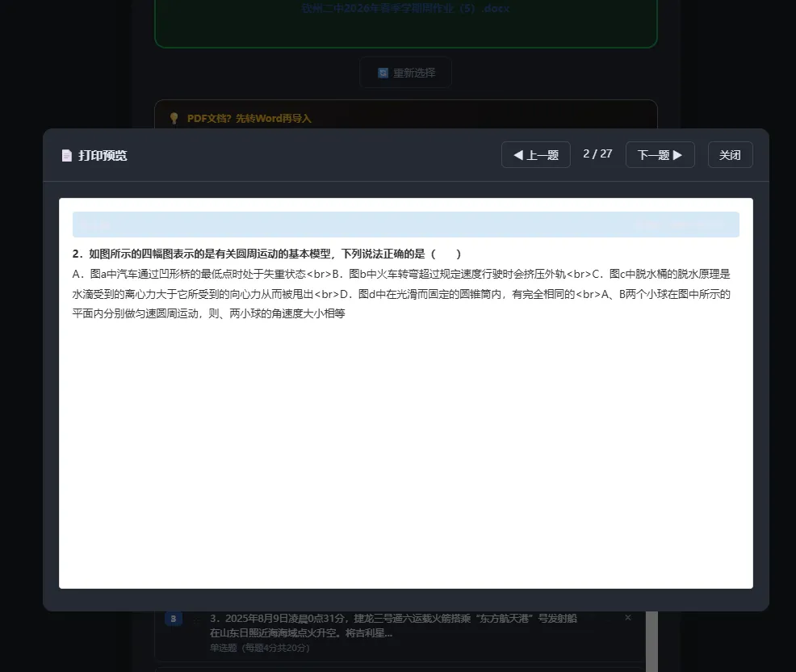Image resolution: width=796 pixels, height=672 pixels.
Task: Click the line starting 平面内分别做匀速圆周运动
Action: pos(208,314)
